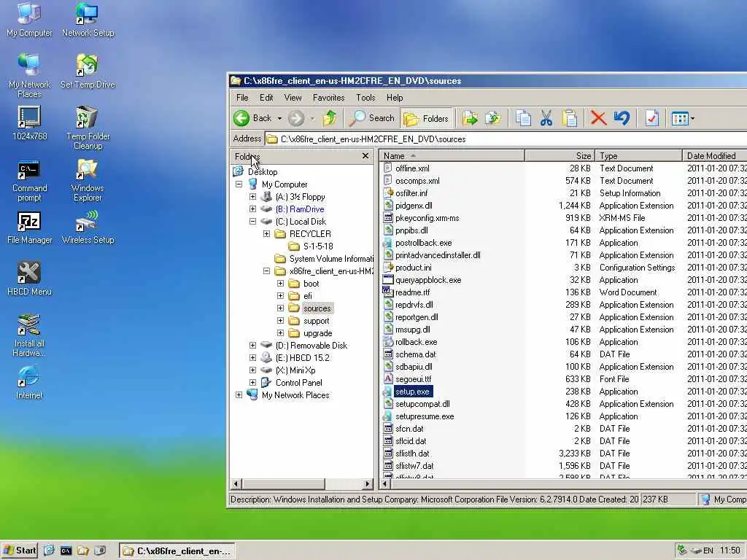Sort by the Size column header
This screenshot has width=747, height=560.
pyautogui.click(x=560, y=156)
